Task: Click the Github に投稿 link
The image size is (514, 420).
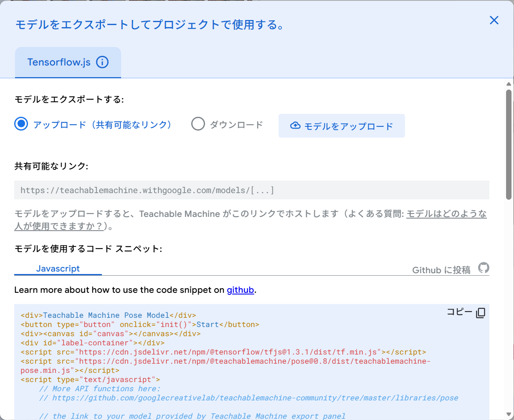Action: coord(441,270)
